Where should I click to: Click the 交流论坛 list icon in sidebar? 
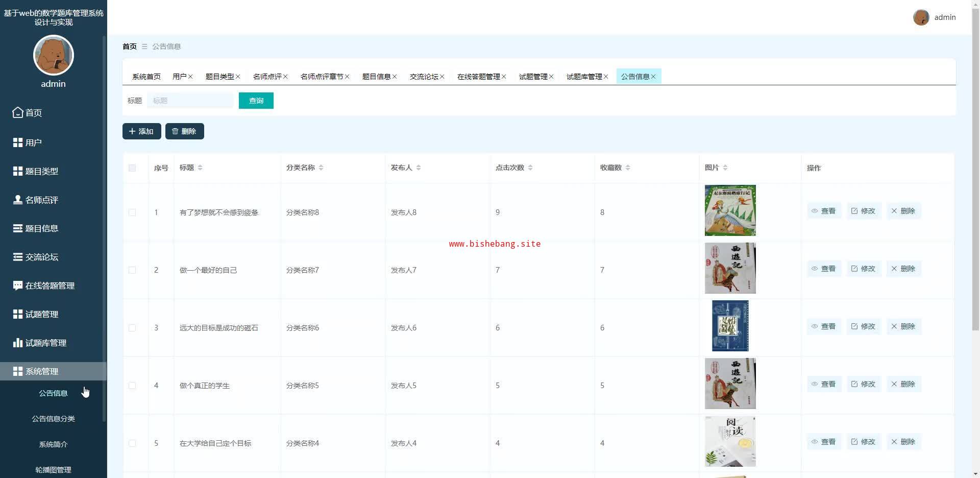[18, 257]
